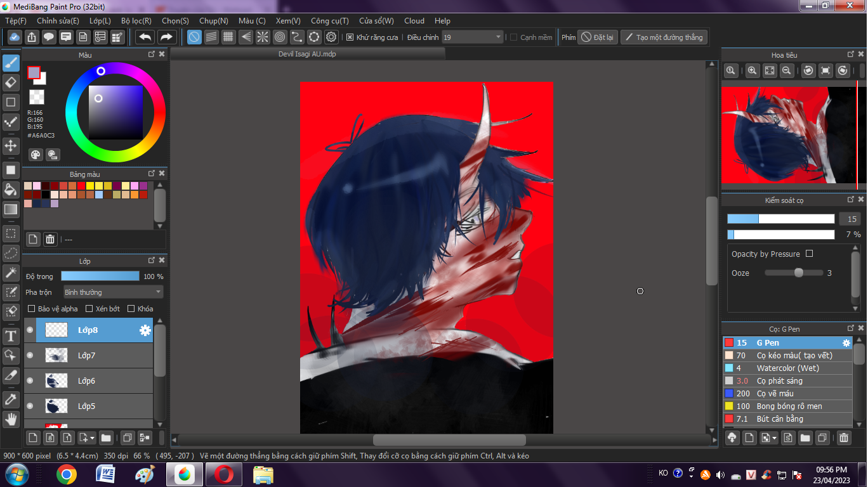Open the Bộ lọc(R) menu
Screen dimensions: 868x487
[x=136, y=21]
